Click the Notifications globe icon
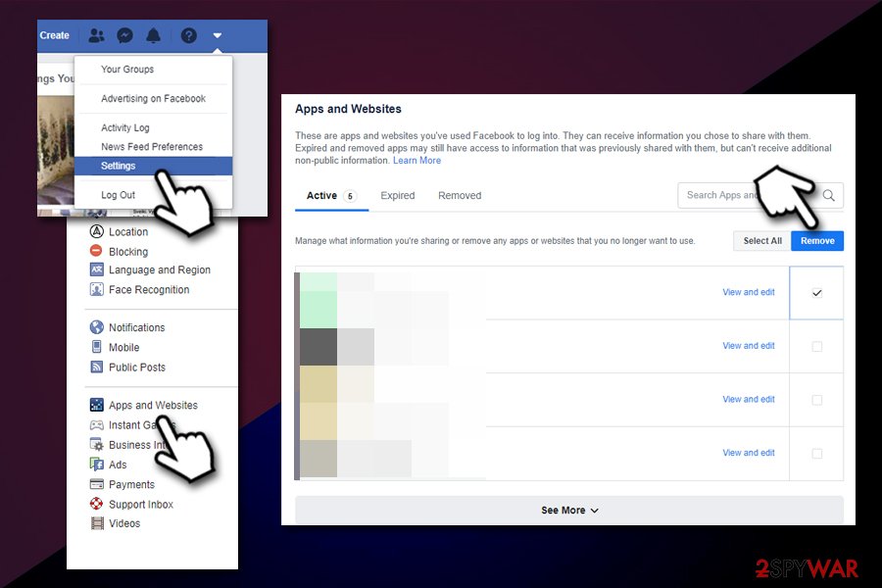 (97, 327)
